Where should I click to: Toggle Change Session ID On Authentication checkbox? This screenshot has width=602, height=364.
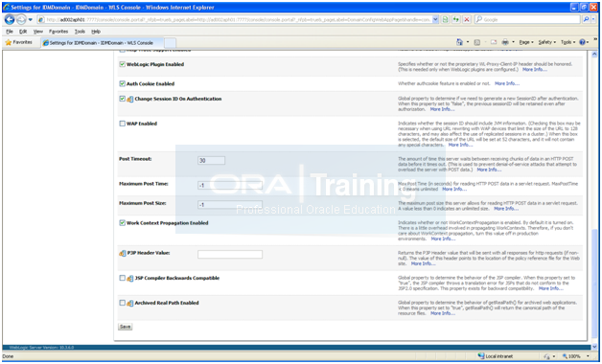click(x=122, y=99)
